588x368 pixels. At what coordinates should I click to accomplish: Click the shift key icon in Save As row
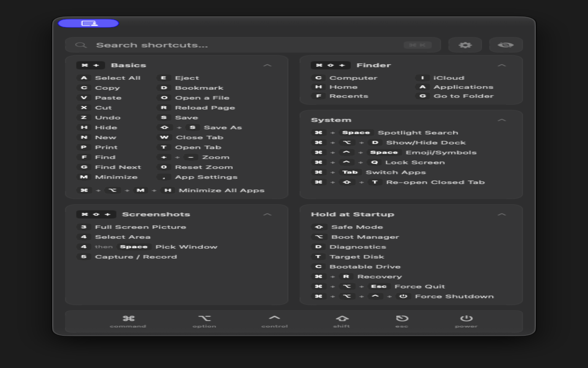164,127
